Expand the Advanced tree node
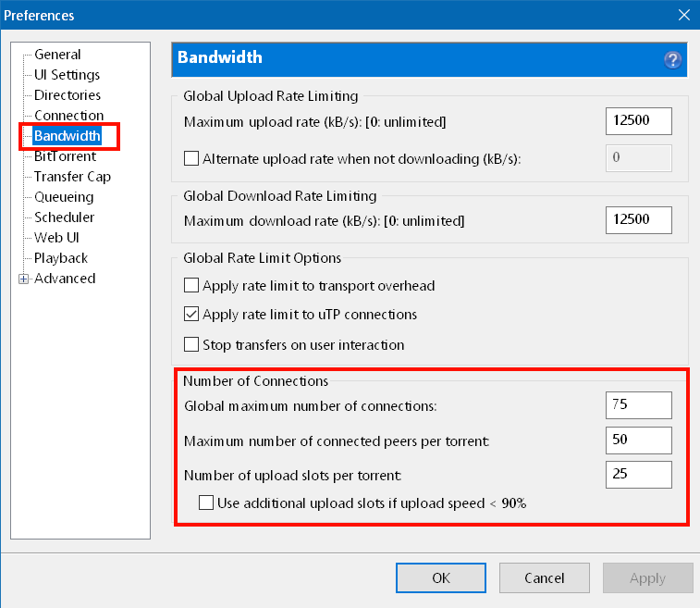700x608 pixels. pos(23,279)
